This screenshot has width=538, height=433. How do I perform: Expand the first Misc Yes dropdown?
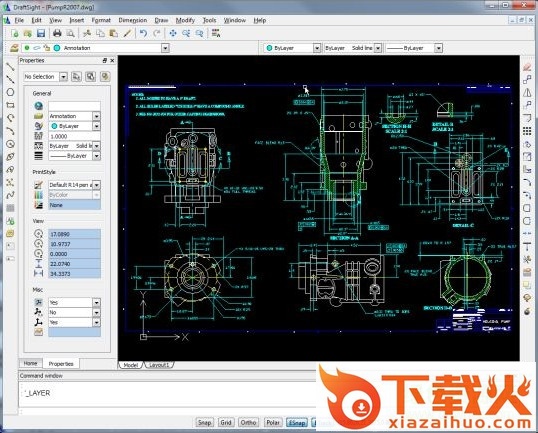(x=97, y=303)
